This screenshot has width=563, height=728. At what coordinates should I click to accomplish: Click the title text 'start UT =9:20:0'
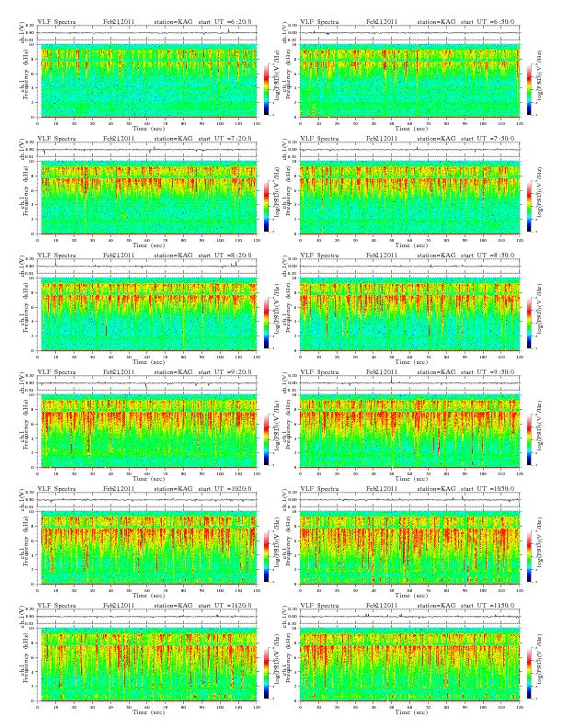224,372
